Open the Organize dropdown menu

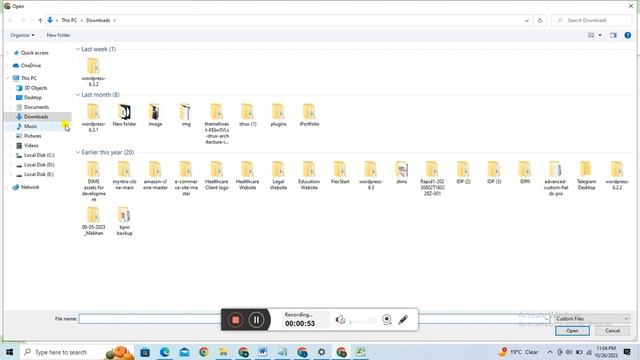22,35
